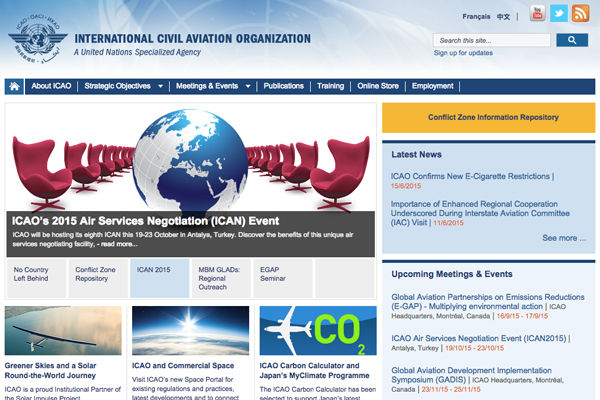600x400 pixels.
Task: Open ICAO Air Services Negotiation Event (ICAN2015) link
Action: click(478, 338)
